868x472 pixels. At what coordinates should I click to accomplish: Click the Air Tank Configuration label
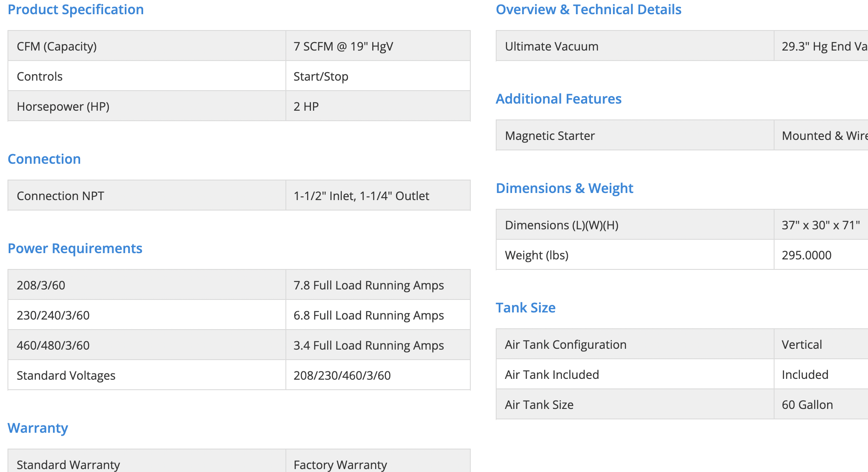click(565, 345)
